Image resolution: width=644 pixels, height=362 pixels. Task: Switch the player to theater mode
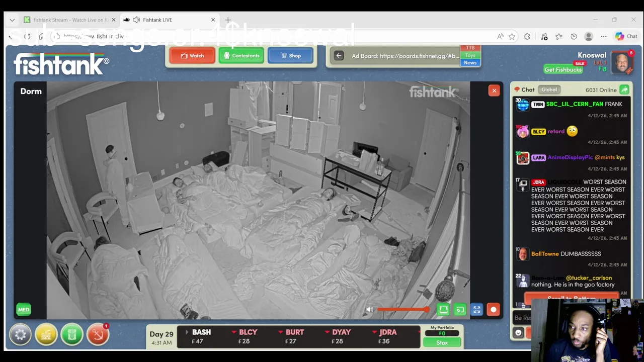pos(443,310)
